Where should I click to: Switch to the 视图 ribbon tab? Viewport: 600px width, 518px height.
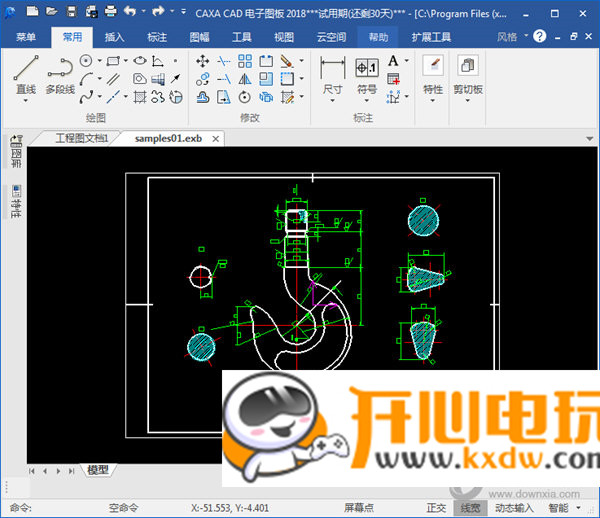(x=284, y=37)
